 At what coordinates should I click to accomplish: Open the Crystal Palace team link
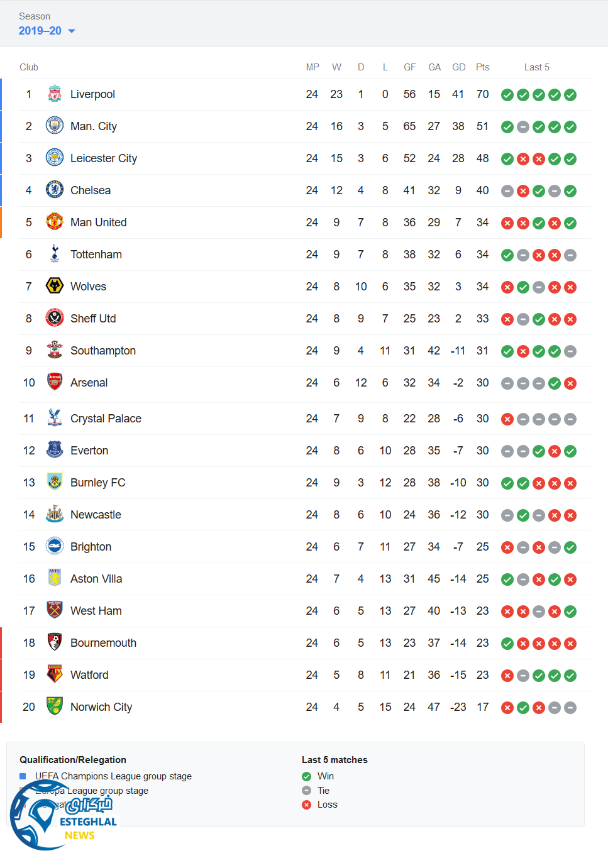pos(106,419)
